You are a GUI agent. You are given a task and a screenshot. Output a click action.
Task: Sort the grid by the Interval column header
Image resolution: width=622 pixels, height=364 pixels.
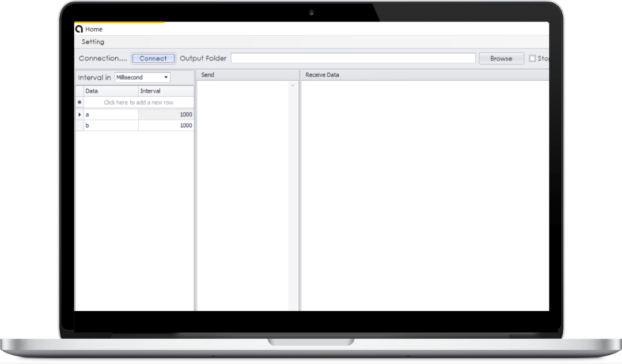(166, 91)
